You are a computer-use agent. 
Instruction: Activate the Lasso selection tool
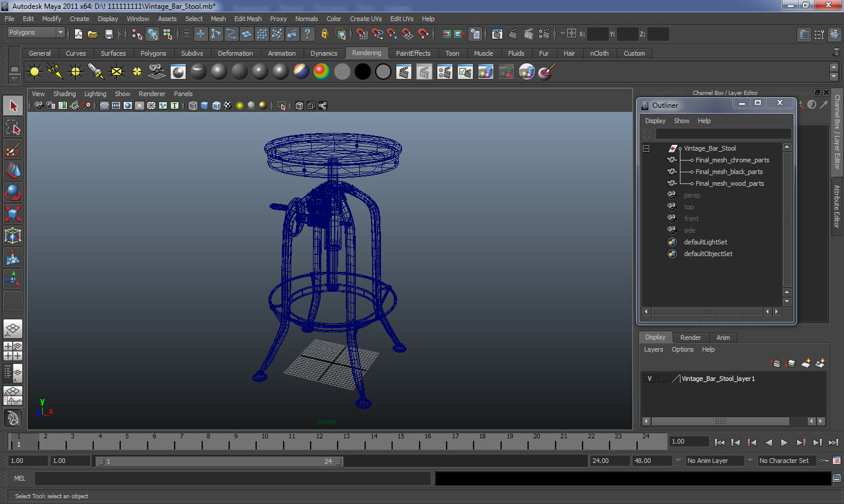13,127
